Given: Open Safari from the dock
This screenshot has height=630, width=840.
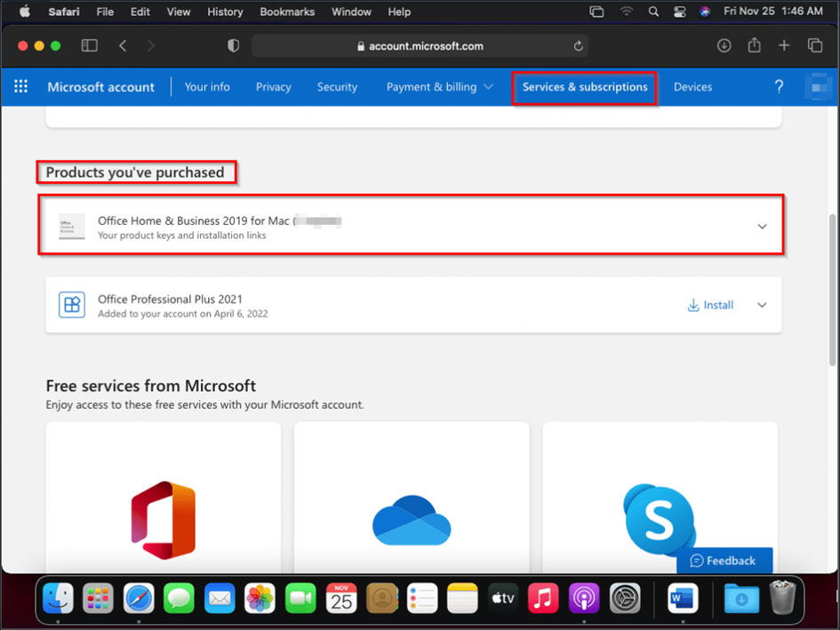Looking at the screenshot, I should tap(139, 598).
